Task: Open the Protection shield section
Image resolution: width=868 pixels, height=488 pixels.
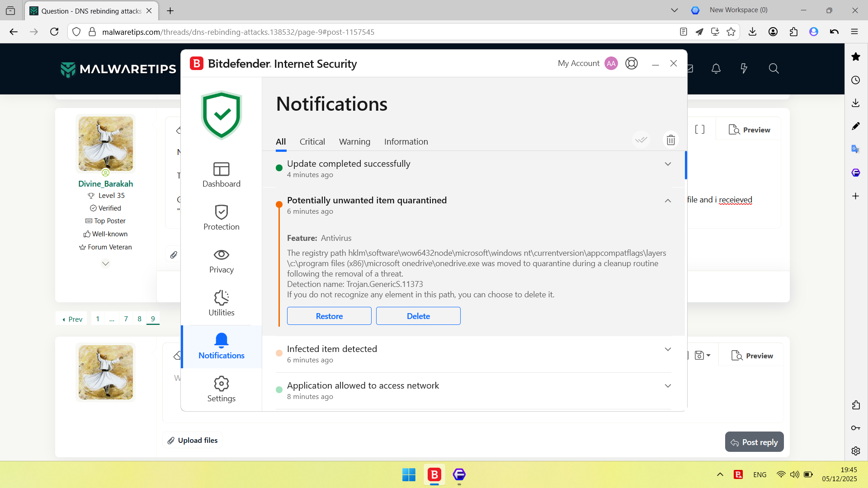Action: [x=221, y=218]
